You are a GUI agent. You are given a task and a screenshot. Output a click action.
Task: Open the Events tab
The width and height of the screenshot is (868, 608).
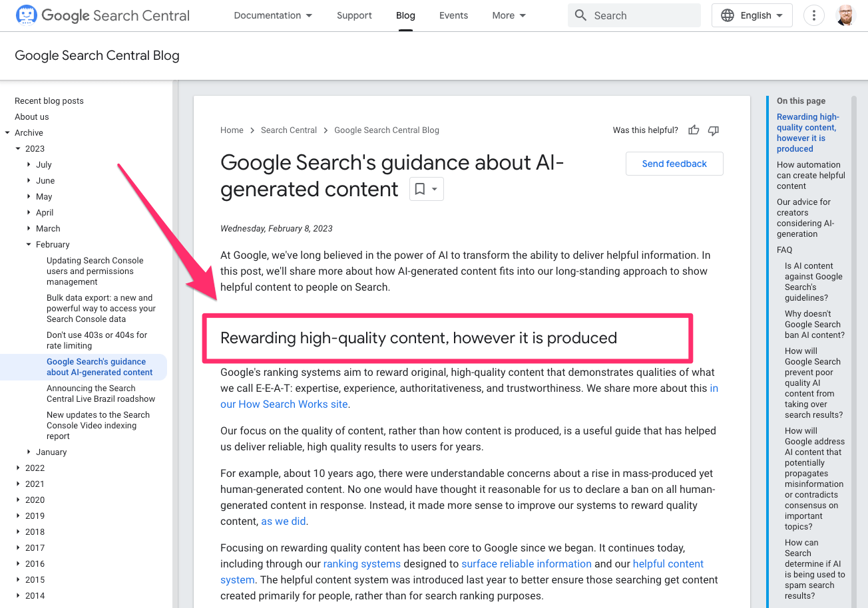pos(453,15)
